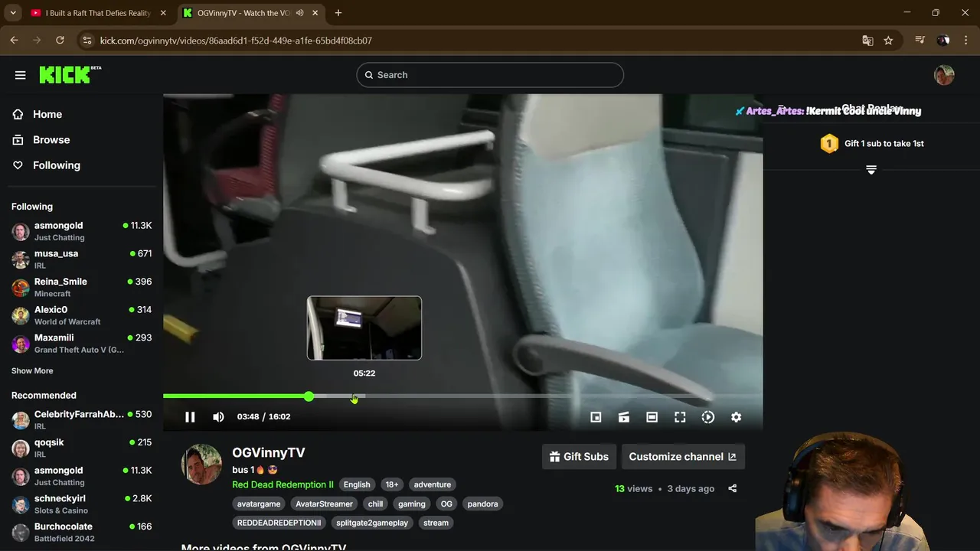The height and width of the screenshot is (551, 980).
Task: Click the address bar URL
Action: 236,41
